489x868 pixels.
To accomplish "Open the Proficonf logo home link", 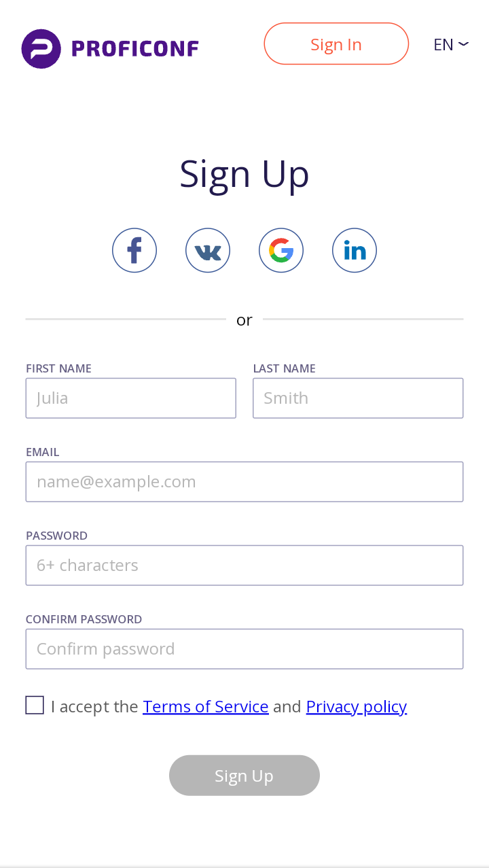I will (x=110, y=49).
